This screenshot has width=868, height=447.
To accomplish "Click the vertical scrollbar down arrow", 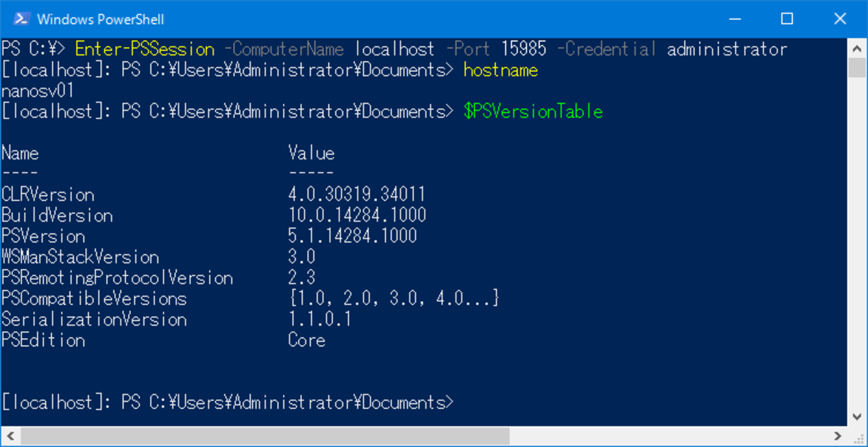I will click(857, 417).
